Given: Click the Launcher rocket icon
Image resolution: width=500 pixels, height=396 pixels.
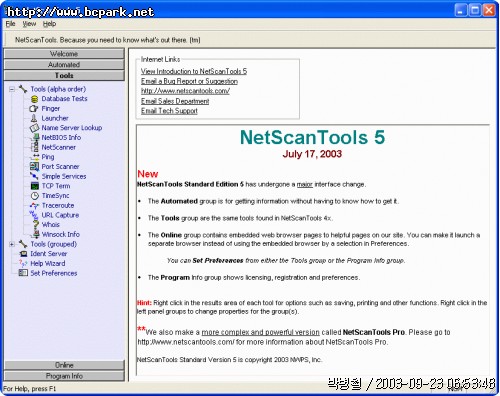Looking at the screenshot, I should pos(34,118).
